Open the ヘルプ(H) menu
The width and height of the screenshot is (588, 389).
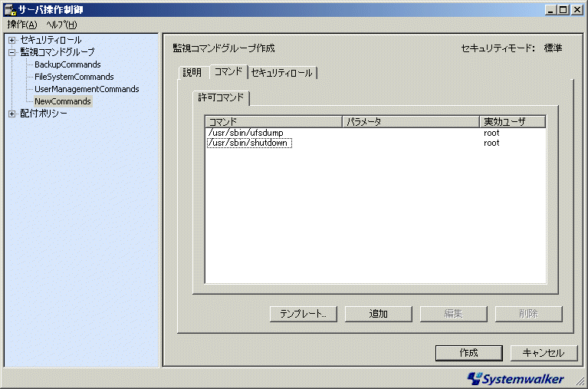coord(61,25)
